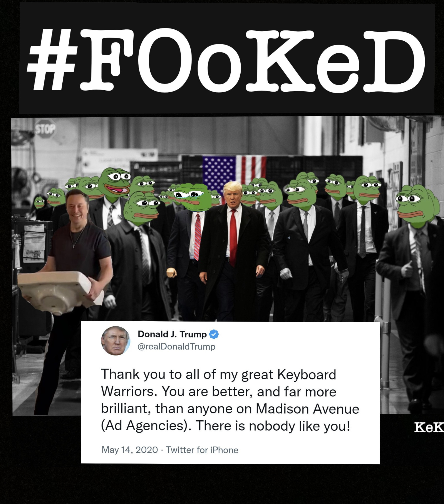This screenshot has height=504, width=444.
Task: Open the tweet's round profile picture
Action: [x=116, y=340]
